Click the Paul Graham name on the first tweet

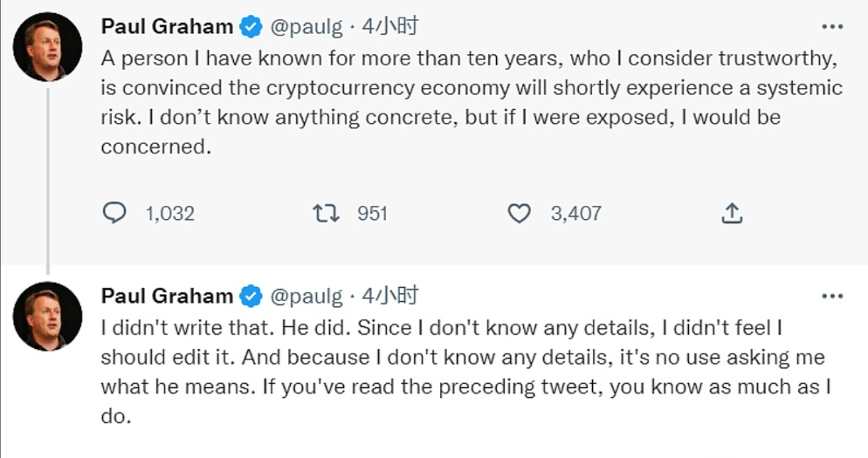[167, 28]
